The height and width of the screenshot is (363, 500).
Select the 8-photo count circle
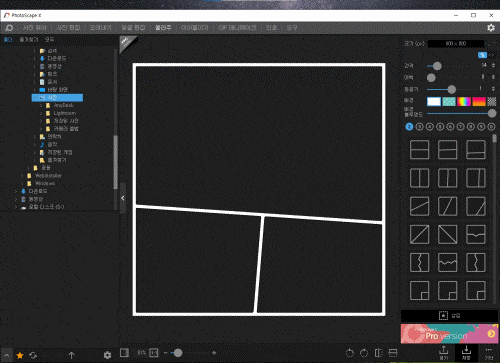(471, 127)
